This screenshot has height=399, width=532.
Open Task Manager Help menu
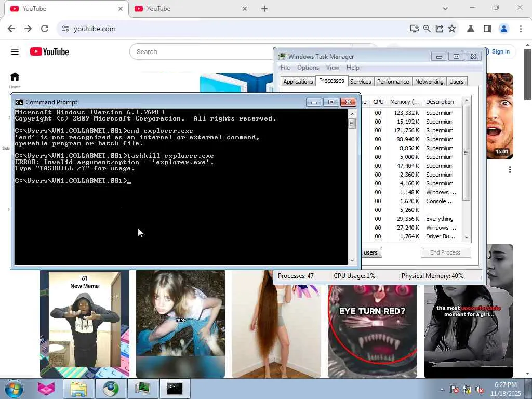pyautogui.click(x=353, y=68)
